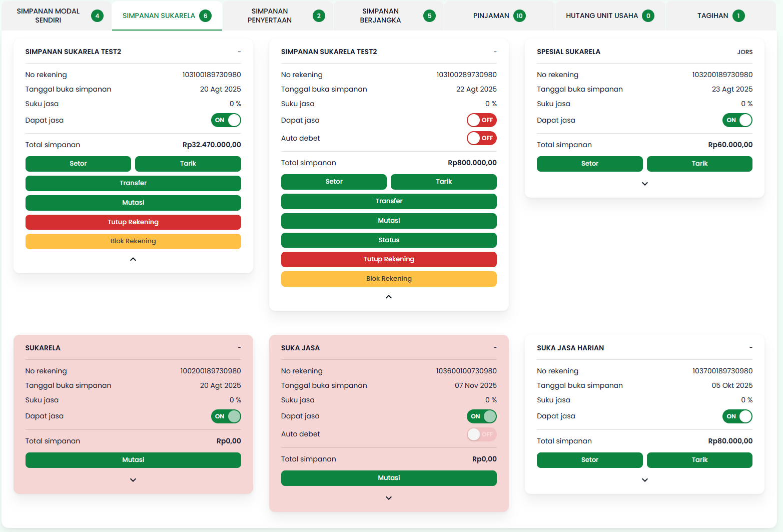Collapse the Rp800.000,00 savings card chevron

coord(389,297)
